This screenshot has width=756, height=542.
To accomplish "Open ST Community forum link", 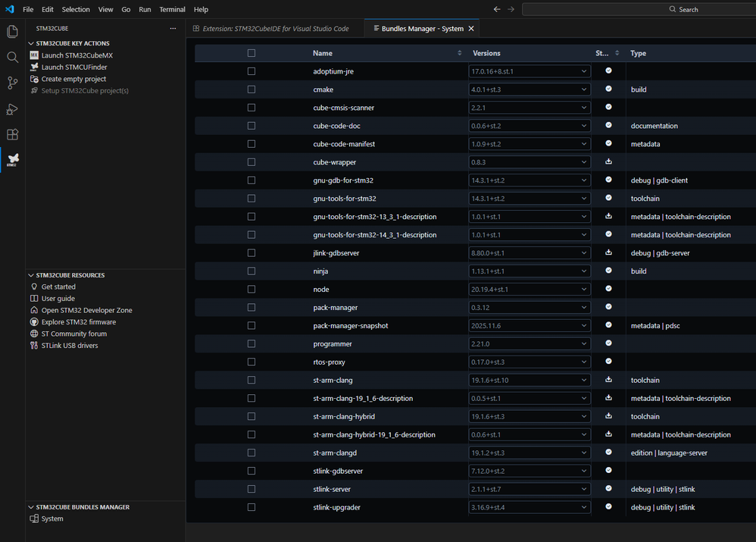I will pyautogui.click(x=73, y=334).
